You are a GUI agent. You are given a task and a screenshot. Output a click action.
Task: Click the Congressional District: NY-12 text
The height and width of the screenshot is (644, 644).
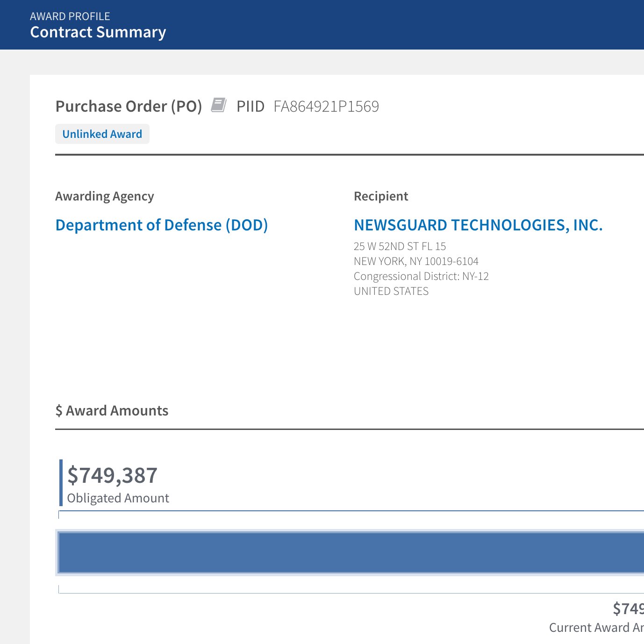[421, 276]
